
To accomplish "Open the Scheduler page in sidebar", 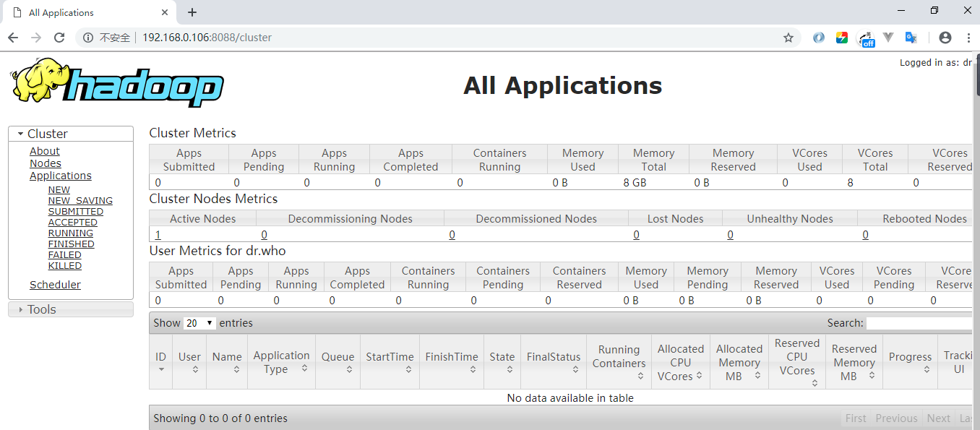I will pos(55,285).
